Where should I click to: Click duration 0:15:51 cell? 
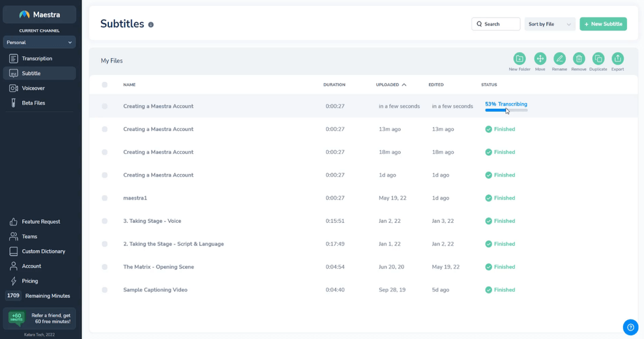pyautogui.click(x=335, y=221)
